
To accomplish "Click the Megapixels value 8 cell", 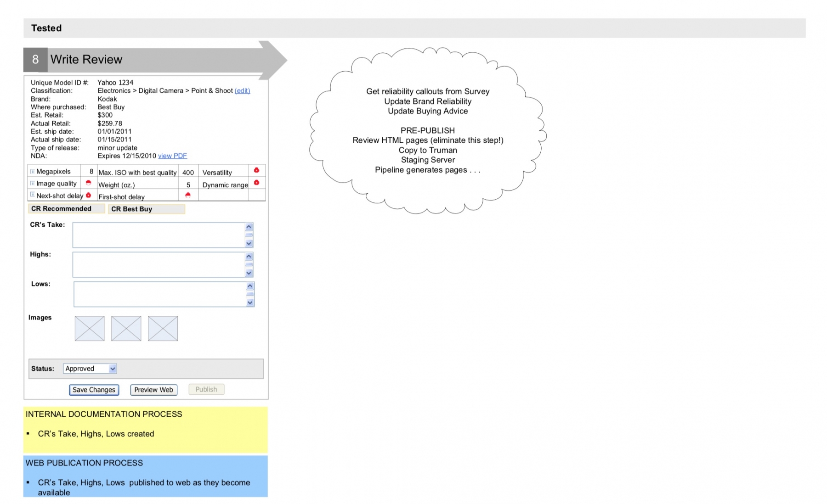I will pos(89,171).
